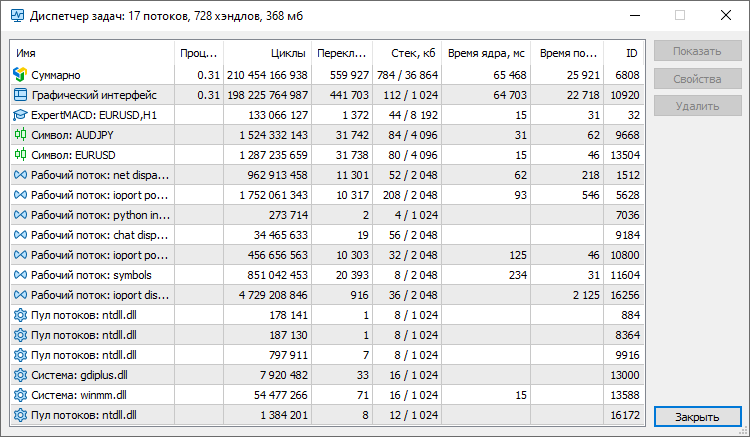Click the Графический интерфейс window icon

coord(20,95)
